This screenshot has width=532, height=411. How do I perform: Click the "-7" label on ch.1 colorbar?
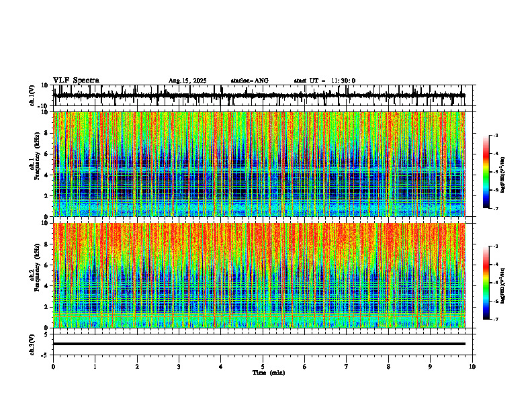point(496,208)
